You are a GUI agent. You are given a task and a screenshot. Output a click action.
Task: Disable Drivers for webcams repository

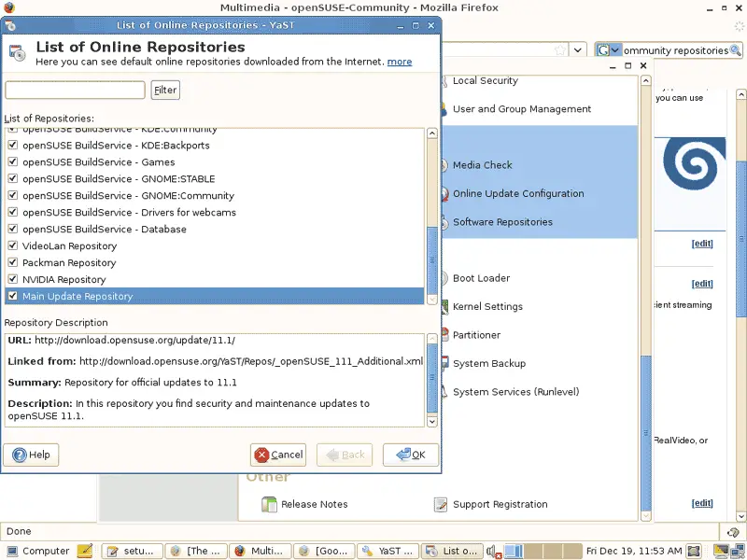click(x=13, y=212)
